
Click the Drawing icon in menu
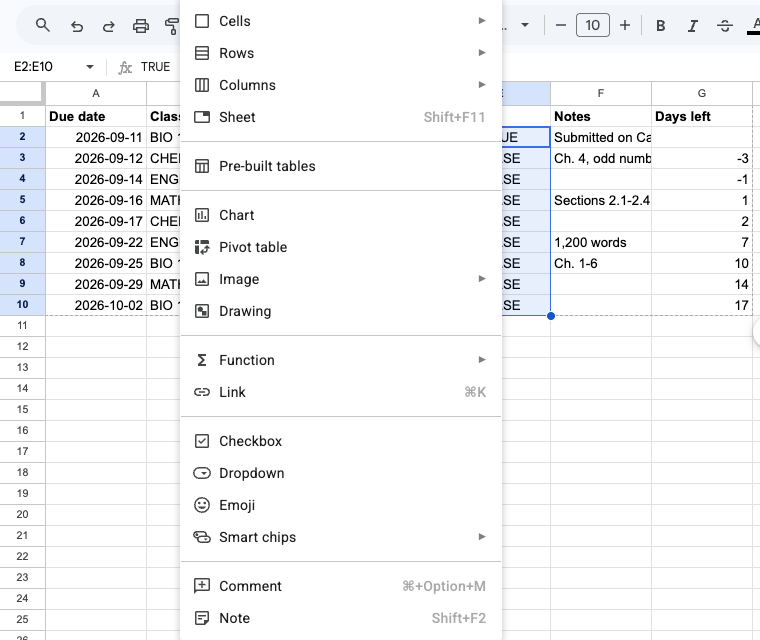tap(202, 311)
